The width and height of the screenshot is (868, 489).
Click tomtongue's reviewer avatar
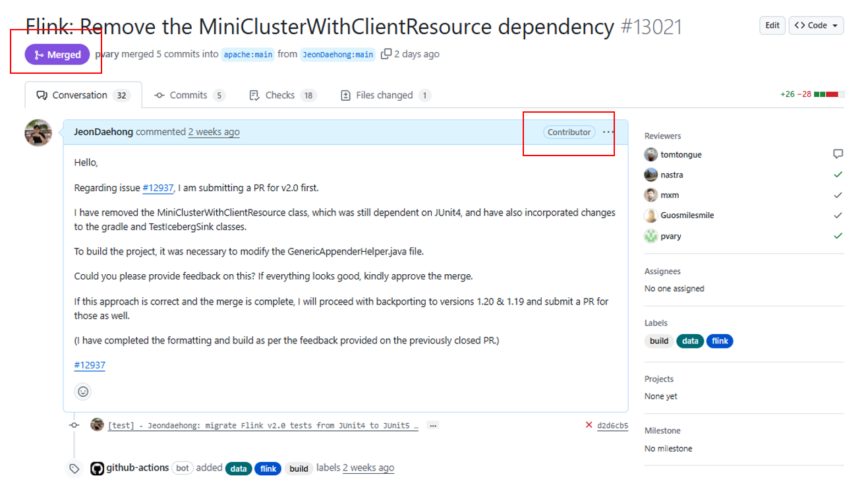[x=651, y=155]
